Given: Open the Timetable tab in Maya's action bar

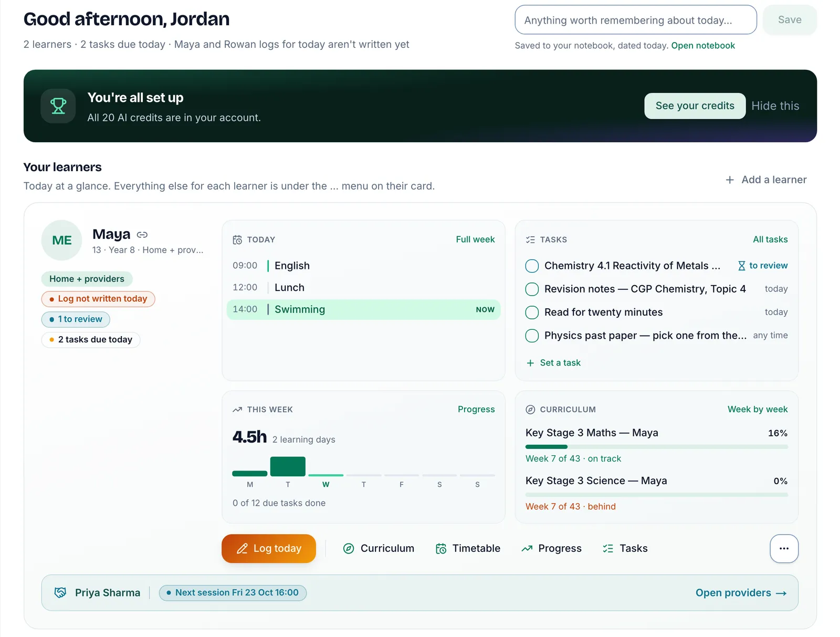Looking at the screenshot, I should tap(468, 548).
